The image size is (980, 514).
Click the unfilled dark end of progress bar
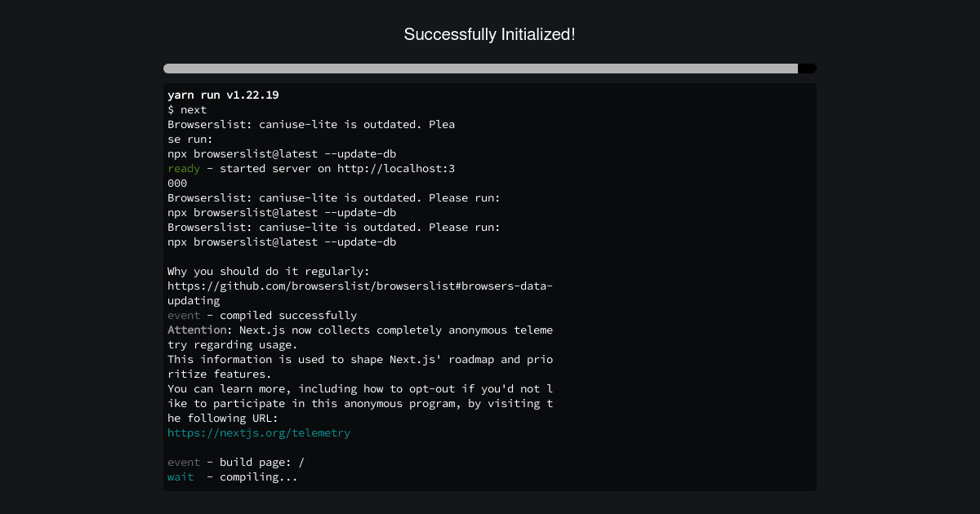click(x=807, y=69)
